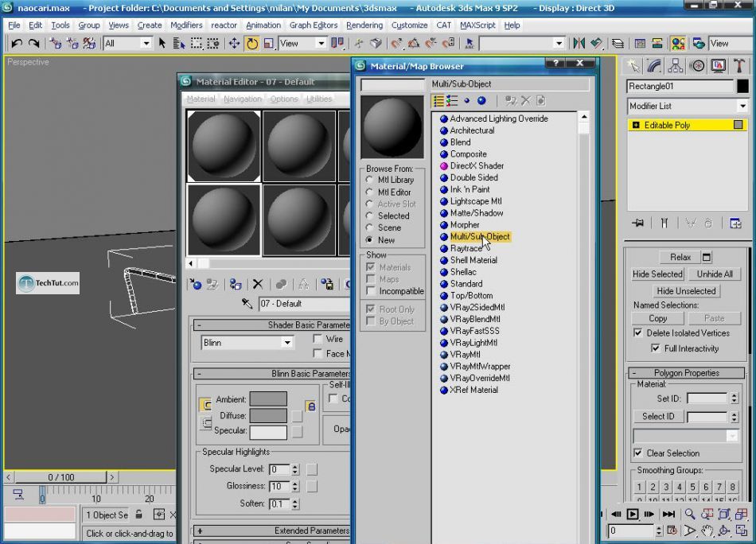This screenshot has width=756, height=544.
Task: Switch to the Utilities hammer panel
Action: pos(739,66)
